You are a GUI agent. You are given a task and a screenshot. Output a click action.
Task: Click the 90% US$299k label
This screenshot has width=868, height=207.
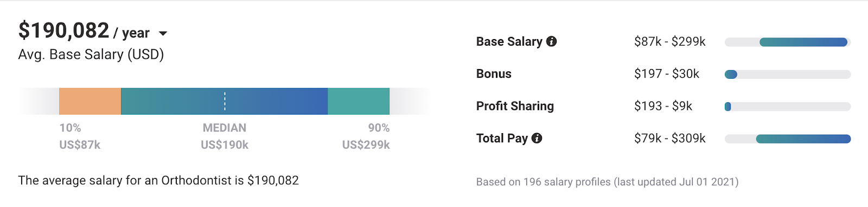pyautogui.click(x=366, y=136)
